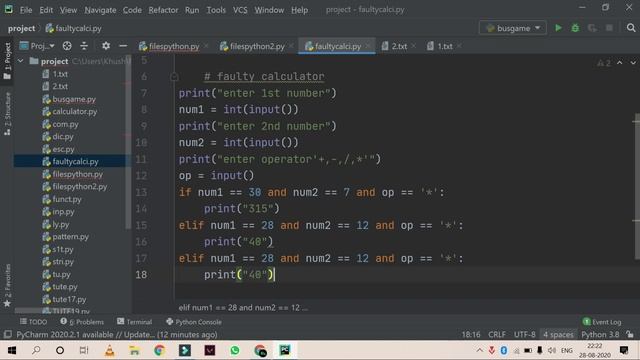Click the read-only lock icon in status bar

click(x=630, y=334)
